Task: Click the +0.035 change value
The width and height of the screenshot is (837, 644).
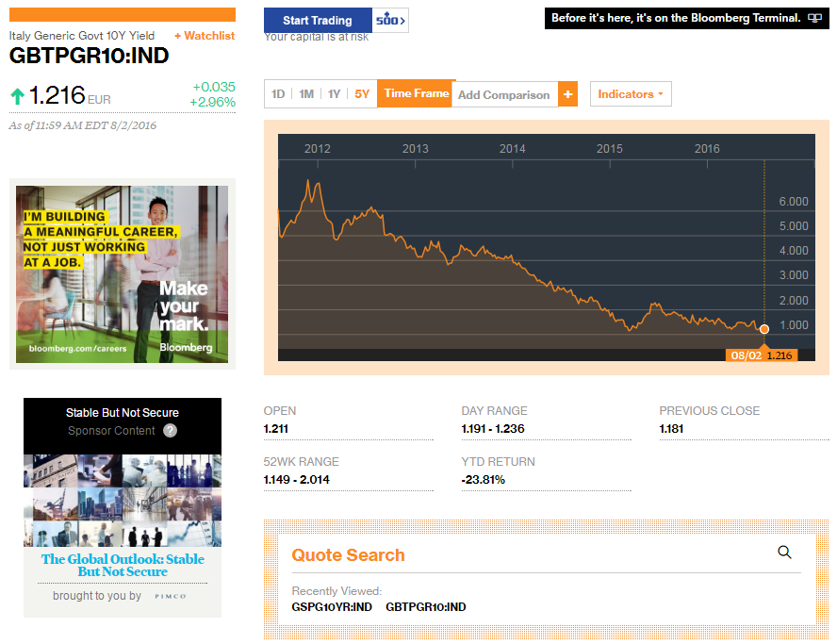Action: [214, 87]
